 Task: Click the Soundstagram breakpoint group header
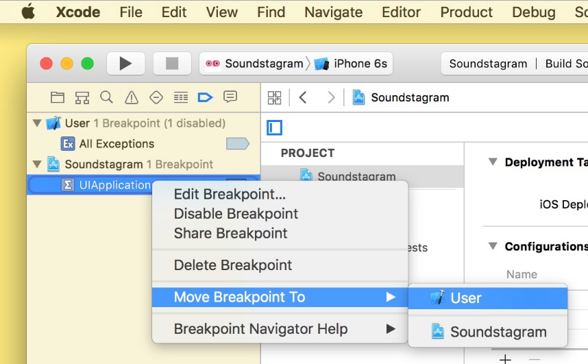[x=144, y=165]
